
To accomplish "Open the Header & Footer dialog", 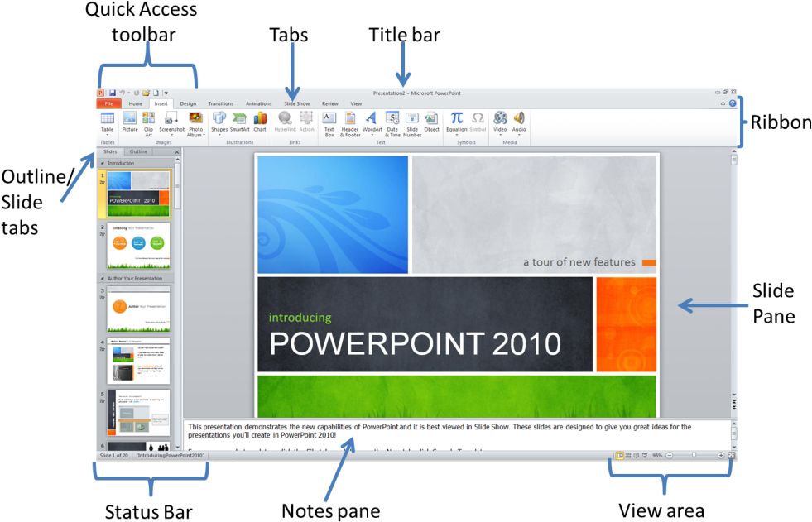I will tap(350, 124).
